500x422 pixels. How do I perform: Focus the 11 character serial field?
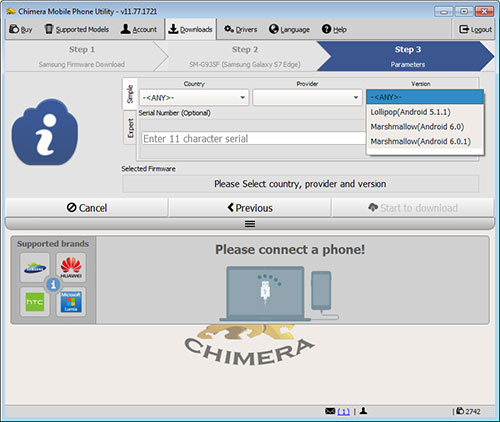(253, 138)
